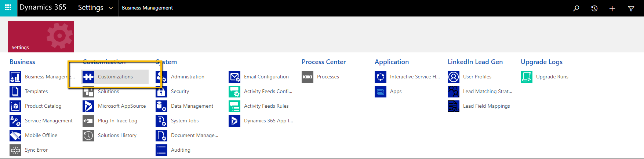644x159 pixels.
Task: Click the Upgrade Runs icon
Action: tap(527, 77)
